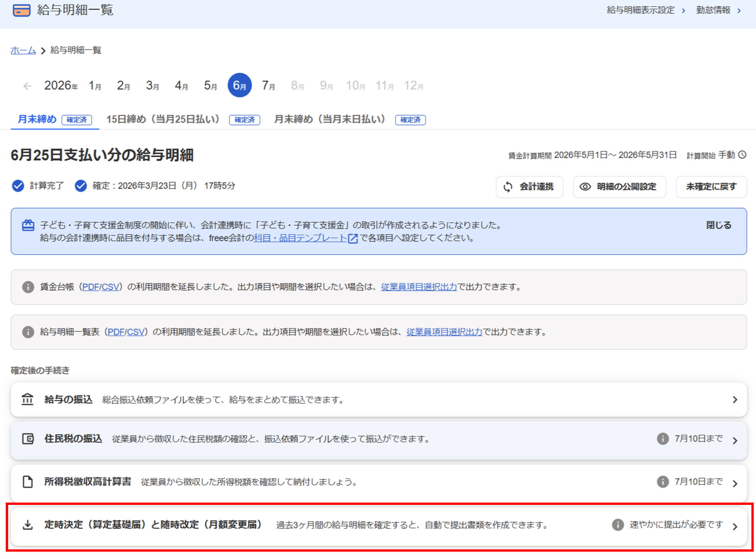Expand 住民税の振込 row chevron
The image size is (756, 559).
[735, 440]
